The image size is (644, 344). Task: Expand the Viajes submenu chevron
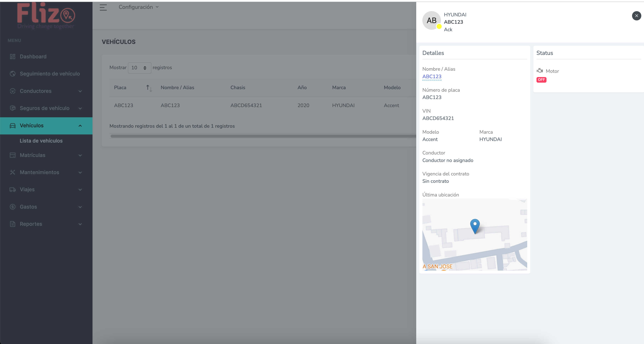(x=80, y=190)
